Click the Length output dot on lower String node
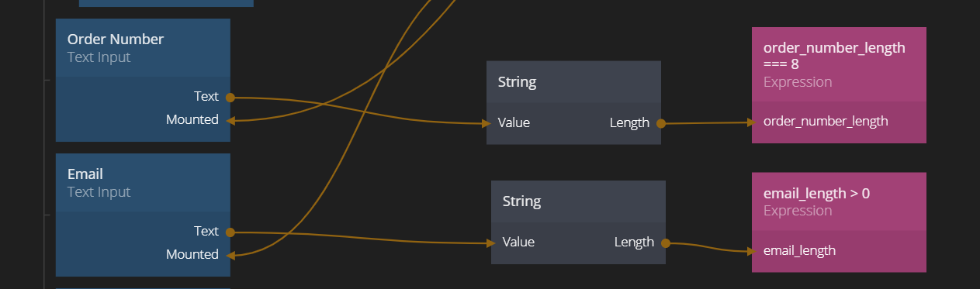 point(665,243)
